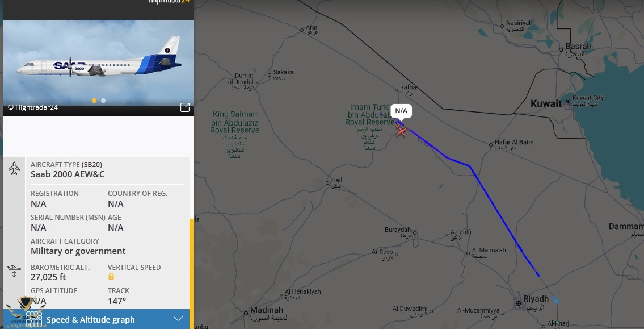Open aircraft photo in external link icon
644x329 pixels.
185,107
